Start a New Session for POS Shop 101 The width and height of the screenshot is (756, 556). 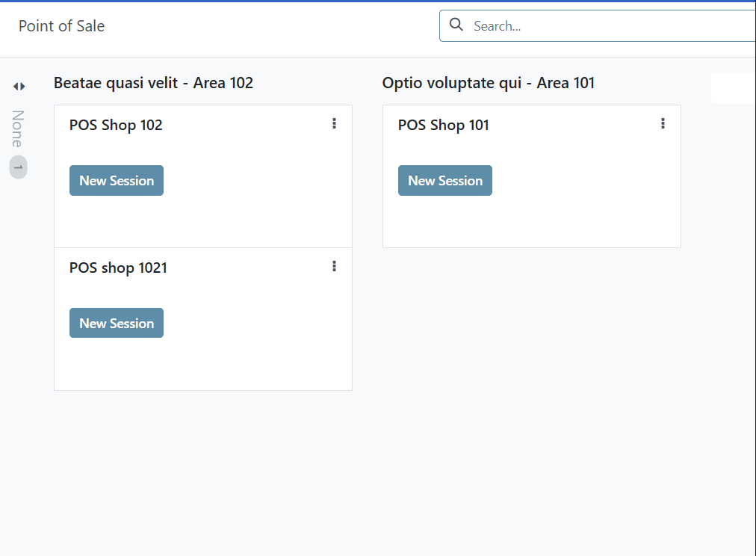[444, 180]
